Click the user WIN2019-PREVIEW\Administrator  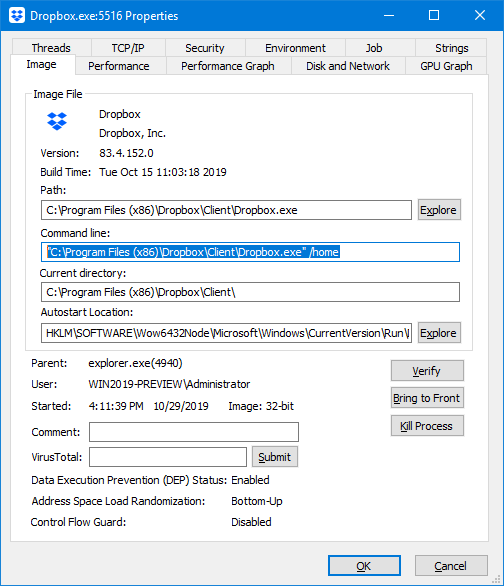[x=169, y=384]
